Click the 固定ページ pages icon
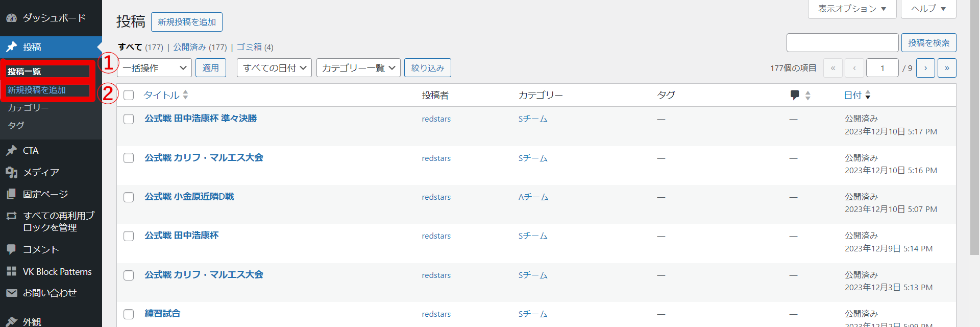This screenshot has width=980, height=327. click(x=11, y=194)
